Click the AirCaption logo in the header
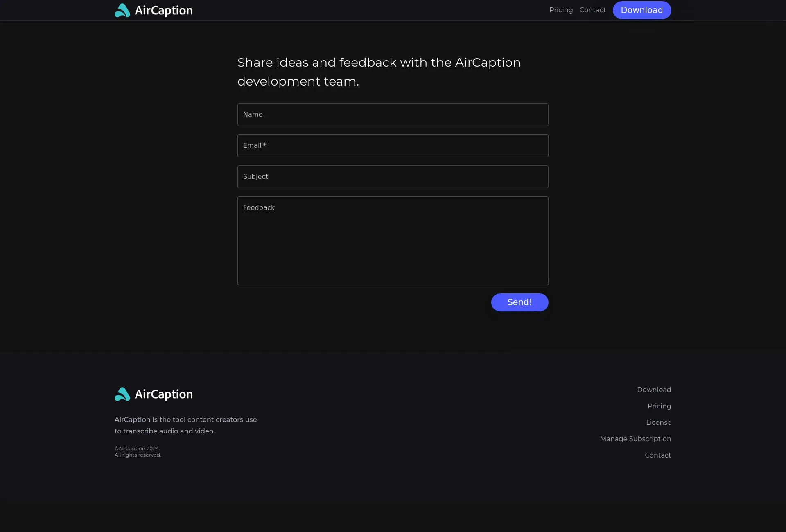786x532 pixels. coord(154,10)
